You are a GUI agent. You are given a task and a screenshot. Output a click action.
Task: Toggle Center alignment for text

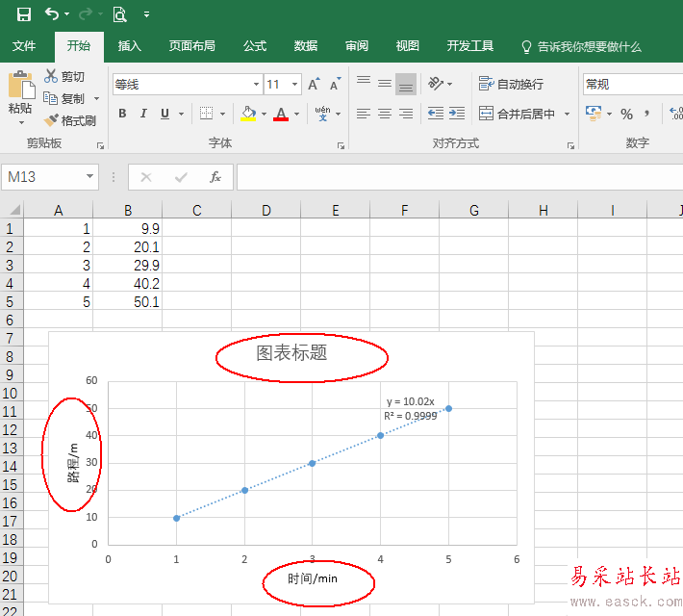tap(385, 114)
